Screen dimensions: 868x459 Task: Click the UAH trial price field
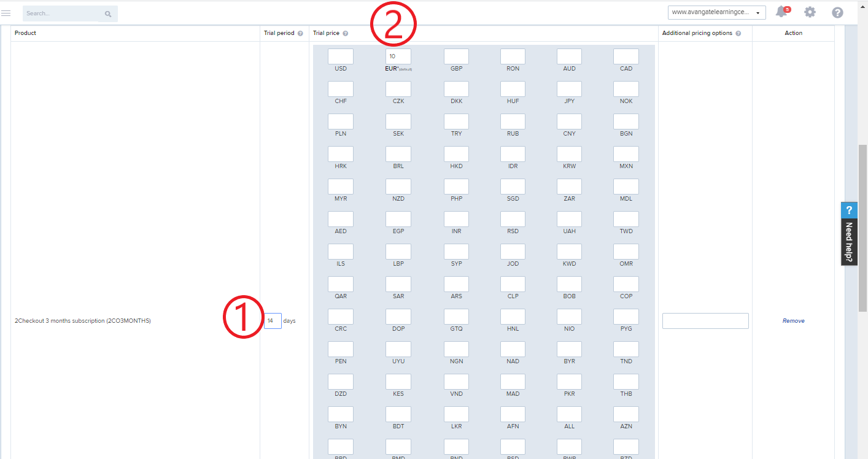click(x=570, y=219)
